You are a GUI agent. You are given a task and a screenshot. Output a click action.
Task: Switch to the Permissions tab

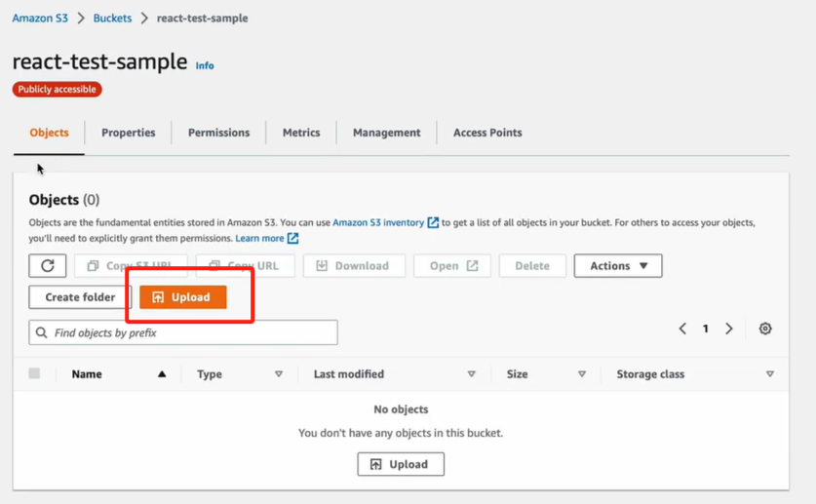tap(219, 133)
